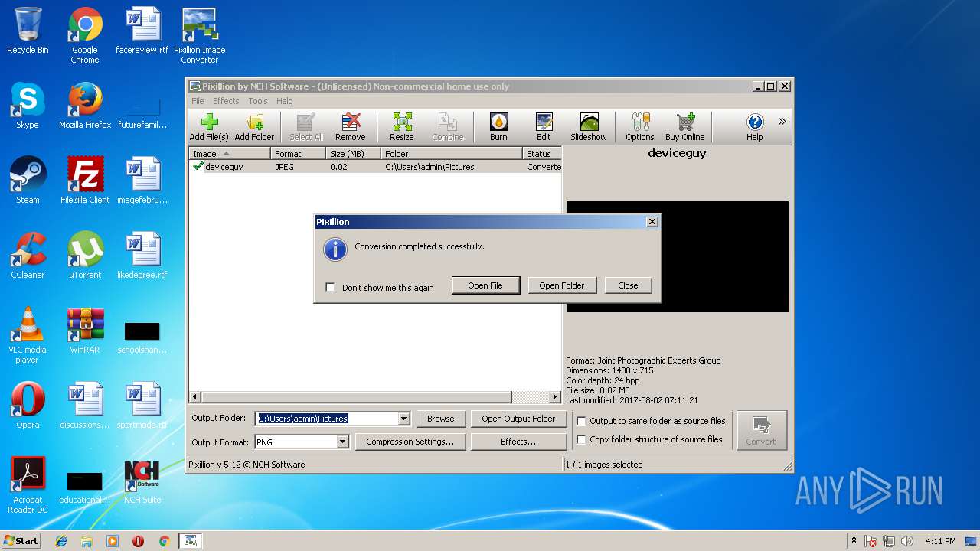Show hidden system tray icons
Viewport: 980px width, 551px height.
854,541
